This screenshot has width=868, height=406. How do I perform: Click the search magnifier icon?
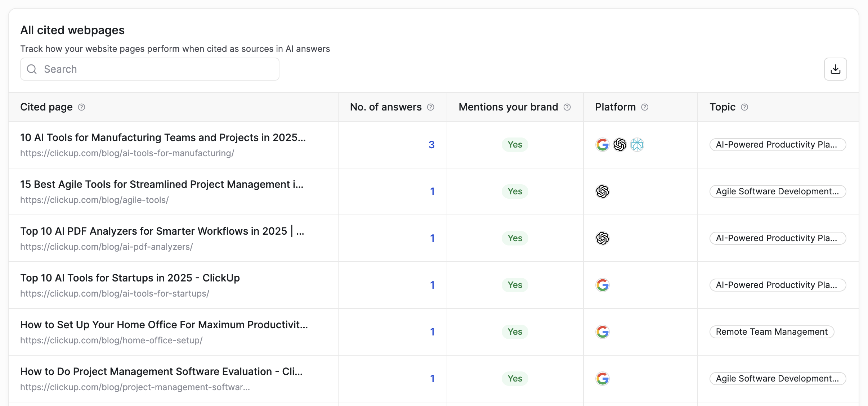(32, 69)
